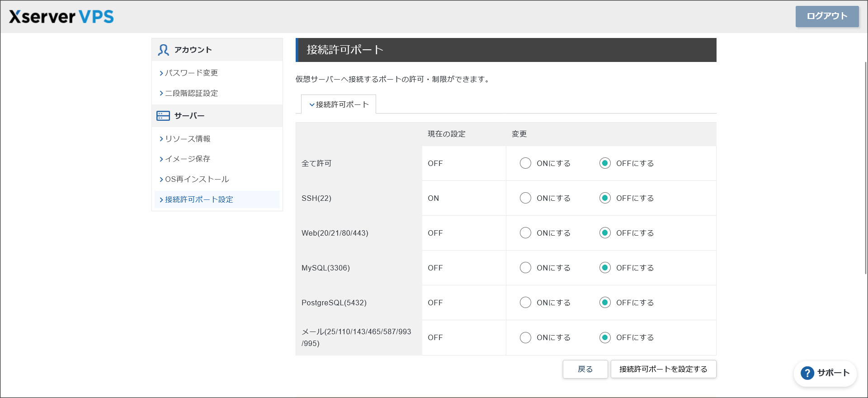The width and height of the screenshot is (868, 398).
Task: Click the ログアウト button
Action: pos(827,16)
